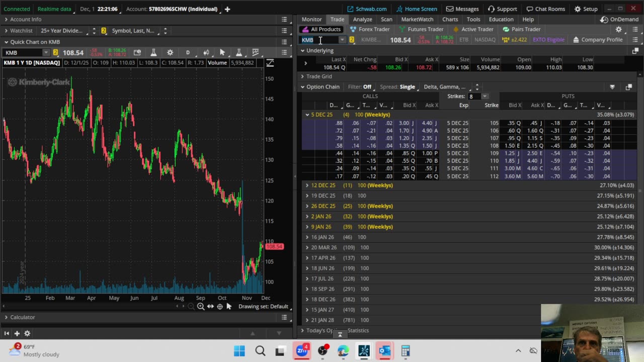Screen dimensions: 644x362
Task: Switch to the Charts tab
Action: click(x=450, y=19)
